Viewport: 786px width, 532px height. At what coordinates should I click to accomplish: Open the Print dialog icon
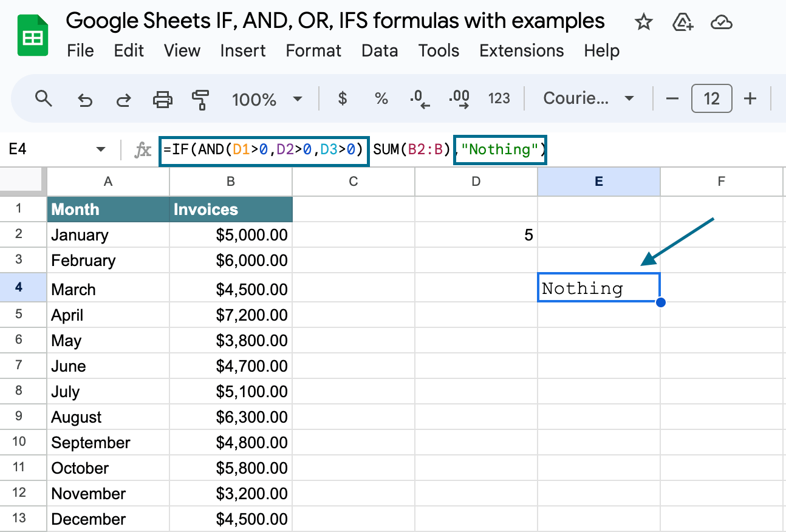tap(163, 98)
